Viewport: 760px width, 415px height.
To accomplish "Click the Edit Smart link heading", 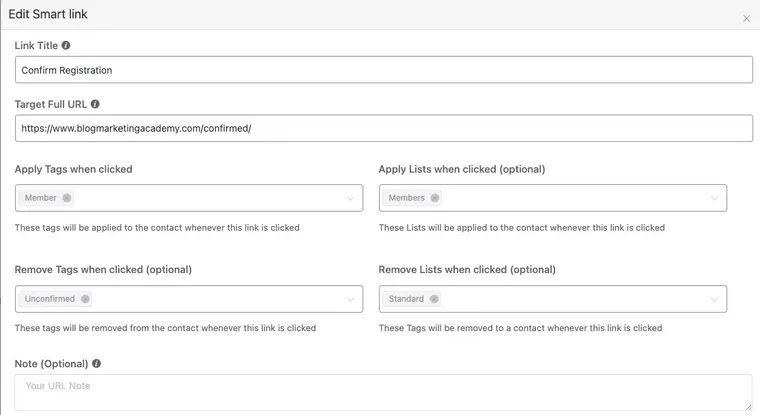I will pyautogui.click(x=48, y=14).
